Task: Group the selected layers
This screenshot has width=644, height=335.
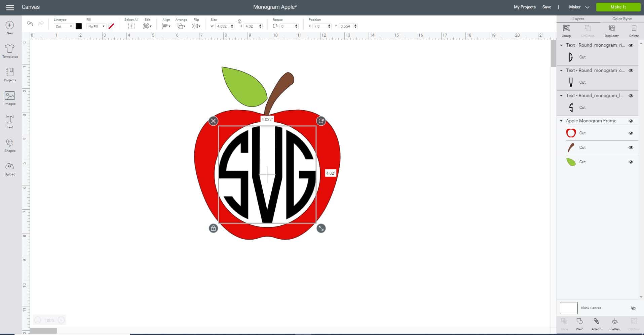Action: 566,31
